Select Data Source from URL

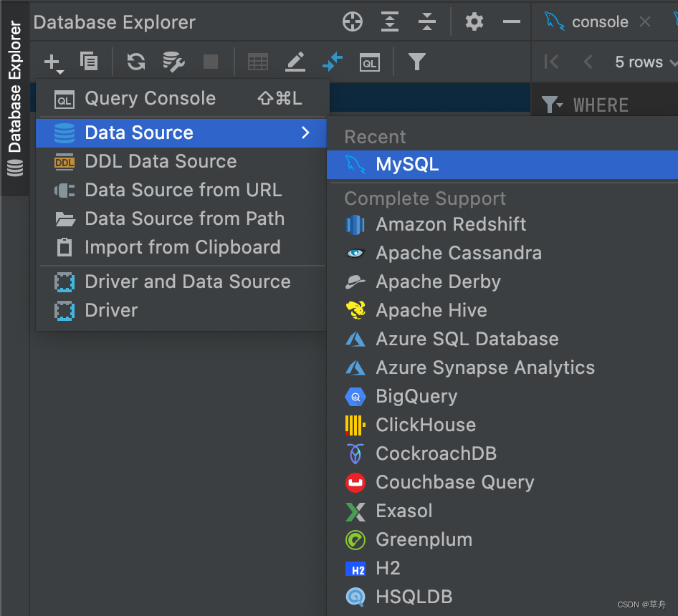point(183,191)
